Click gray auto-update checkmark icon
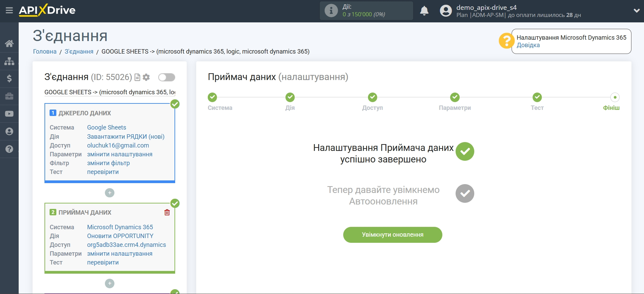644x294 pixels. [465, 194]
